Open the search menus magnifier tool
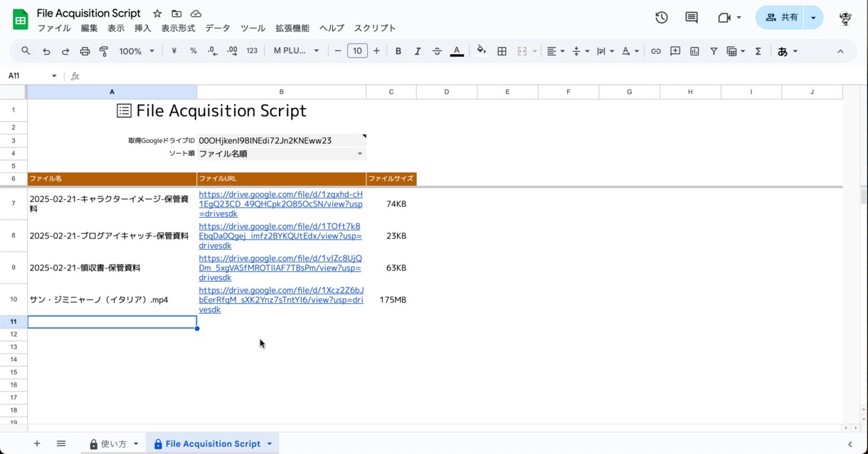Screen dimensions: 868x454 [26, 51]
